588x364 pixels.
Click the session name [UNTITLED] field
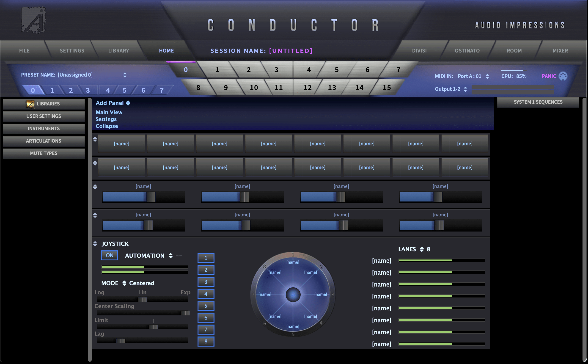pos(291,51)
